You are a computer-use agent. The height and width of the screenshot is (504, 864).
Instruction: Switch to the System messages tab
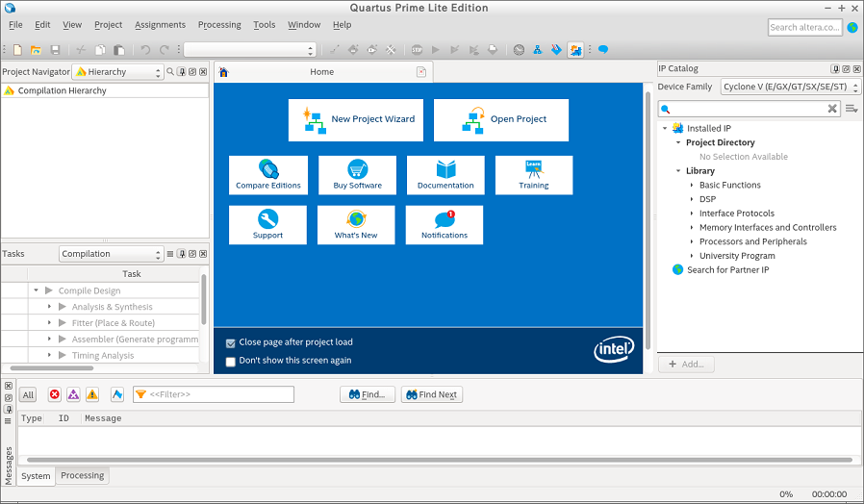[36, 476]
